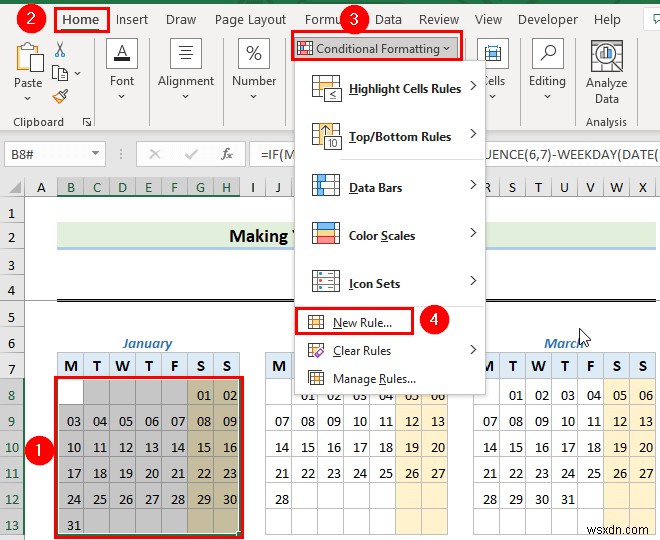The image size is (660, 540).
Task: Select Icon Sets menu item
Action: point(390,282)
